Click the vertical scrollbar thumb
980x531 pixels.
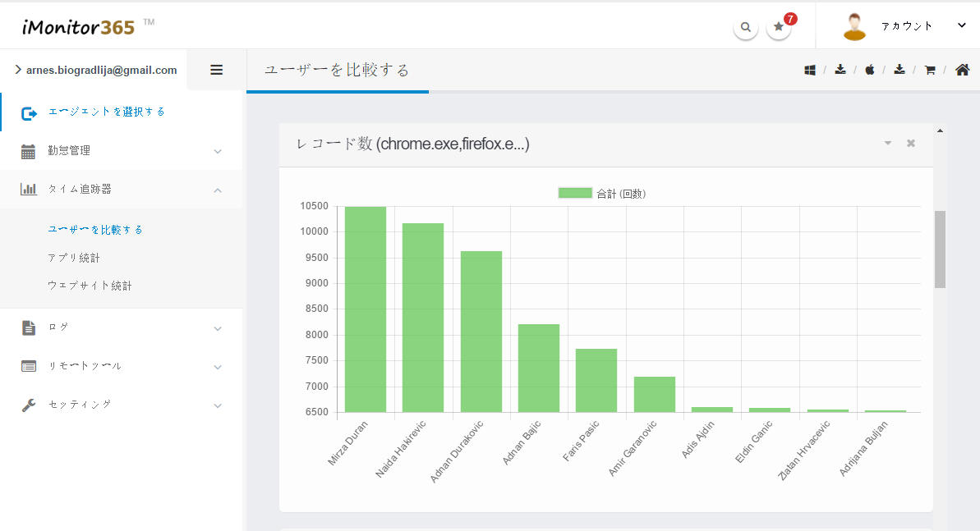pyautogui.click(x=940, y=249)
